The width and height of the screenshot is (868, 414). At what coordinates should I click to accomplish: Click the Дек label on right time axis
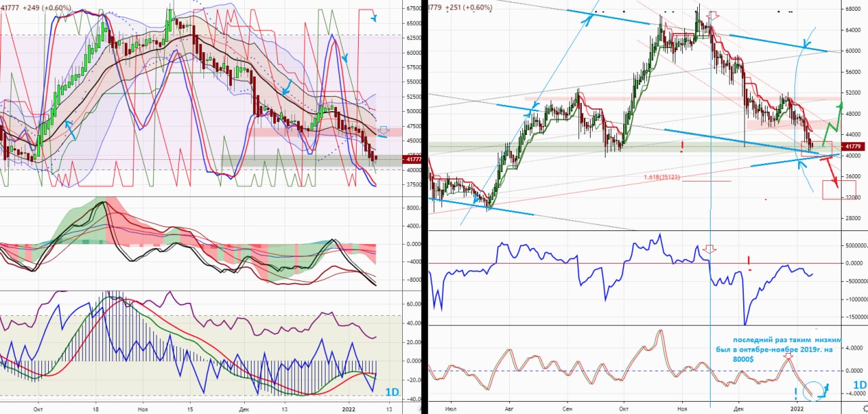737,409
